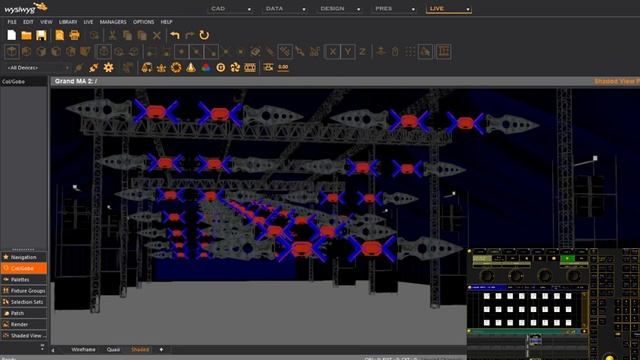Screen dimensions: 640x360
Task: Toggle the Z axis constraint
Action: (362, 52)
